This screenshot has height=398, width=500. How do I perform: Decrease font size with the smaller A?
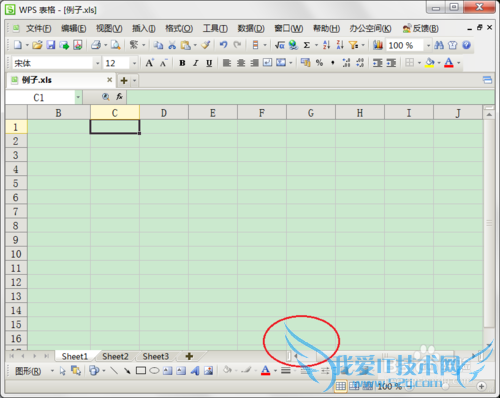[163, 63]
